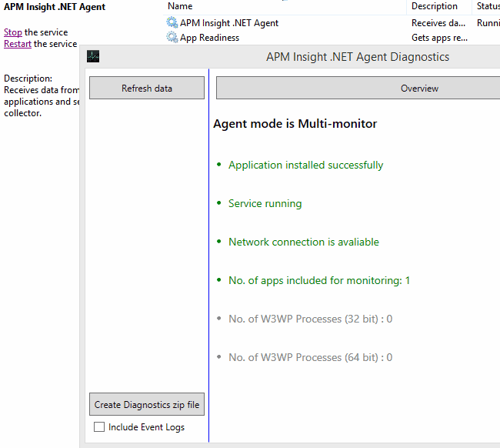Click the W3WP Processes (32 bit) line
Image resolution: width=500 pixels, height=448 pixels.
(x=310, y=319)
